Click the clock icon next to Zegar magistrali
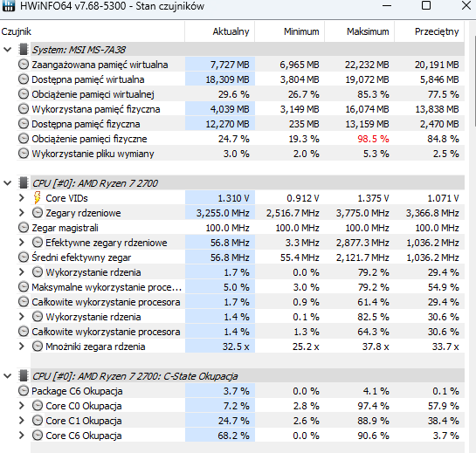This screenshot has width=476, height=453. point(24,228)
